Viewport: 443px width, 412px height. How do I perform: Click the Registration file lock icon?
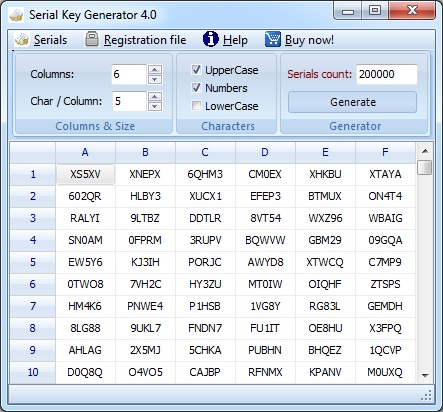coord(92,39)
